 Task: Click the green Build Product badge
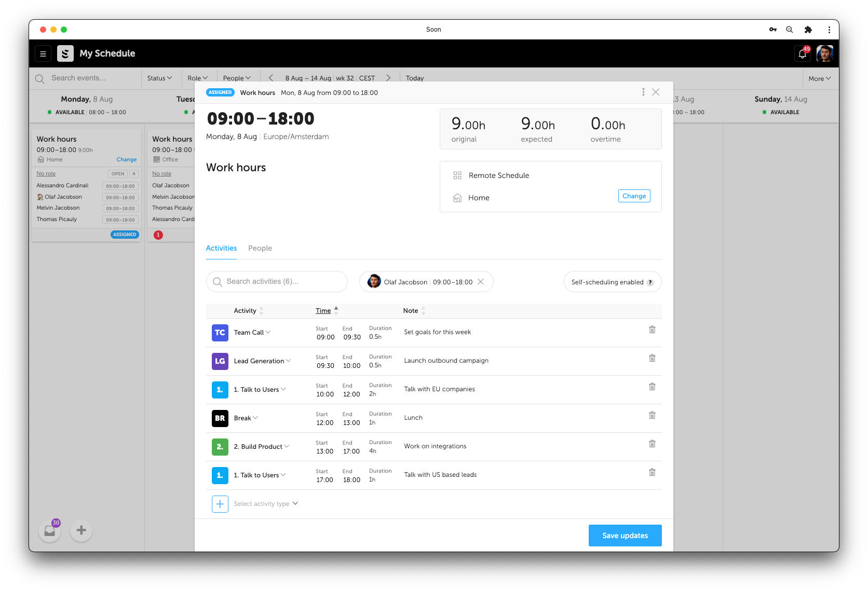tap(220, 447)
